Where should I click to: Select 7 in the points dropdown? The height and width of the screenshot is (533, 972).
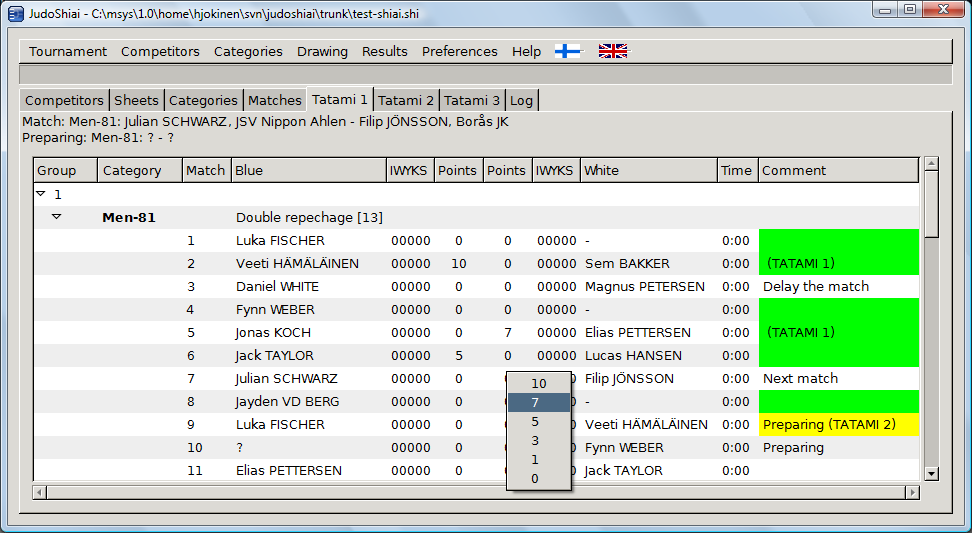coord(539,402)
